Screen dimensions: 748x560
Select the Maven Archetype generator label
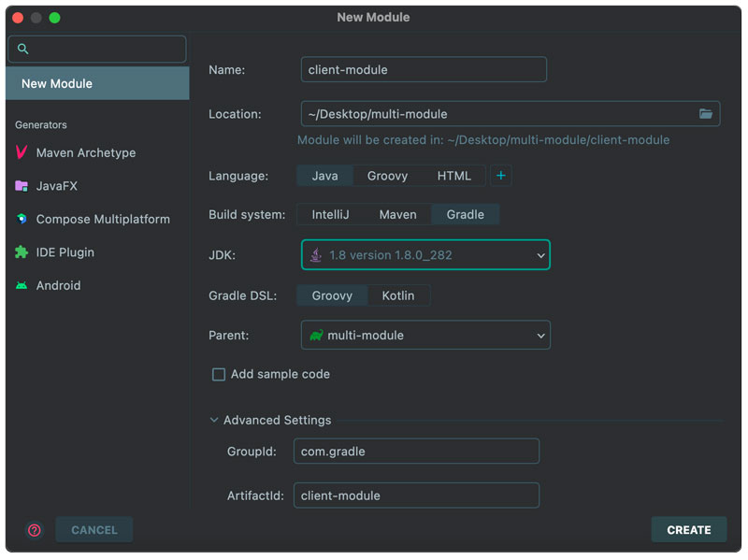point(86,152)
